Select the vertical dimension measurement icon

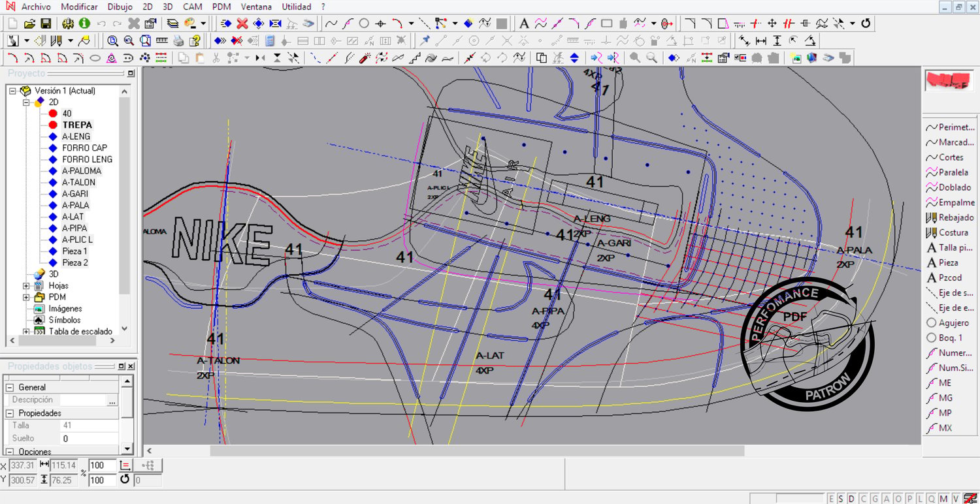coord(777,40)
